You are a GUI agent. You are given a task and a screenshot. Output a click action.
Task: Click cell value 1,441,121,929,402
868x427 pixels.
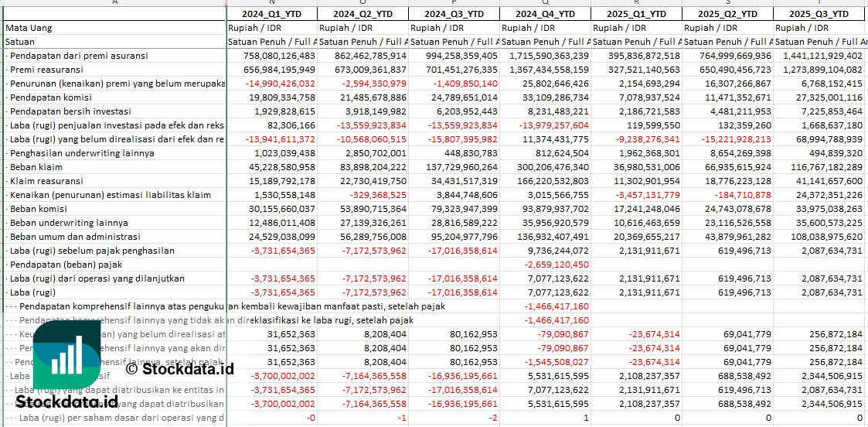coord(822,56)
